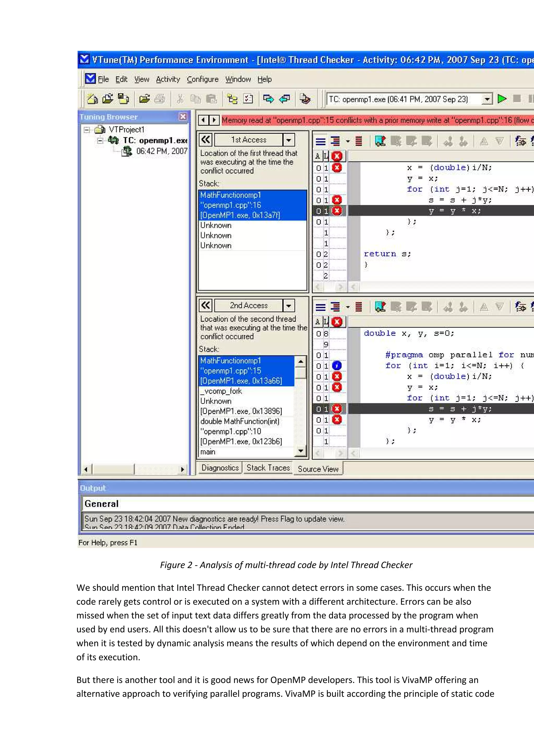Open mixed view dropdown in lower source toolbar

348,307
